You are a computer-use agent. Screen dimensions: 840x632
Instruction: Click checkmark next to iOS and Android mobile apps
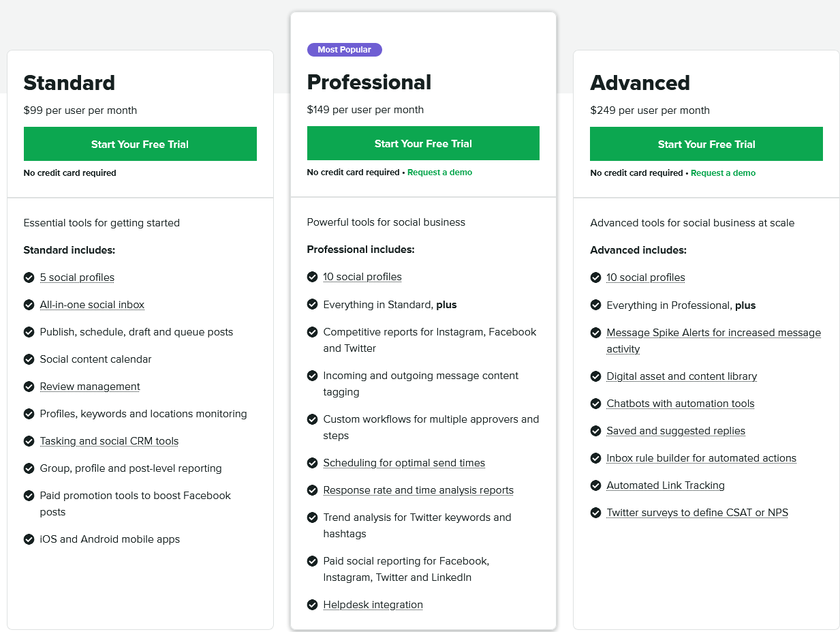(x=29, y=539)
